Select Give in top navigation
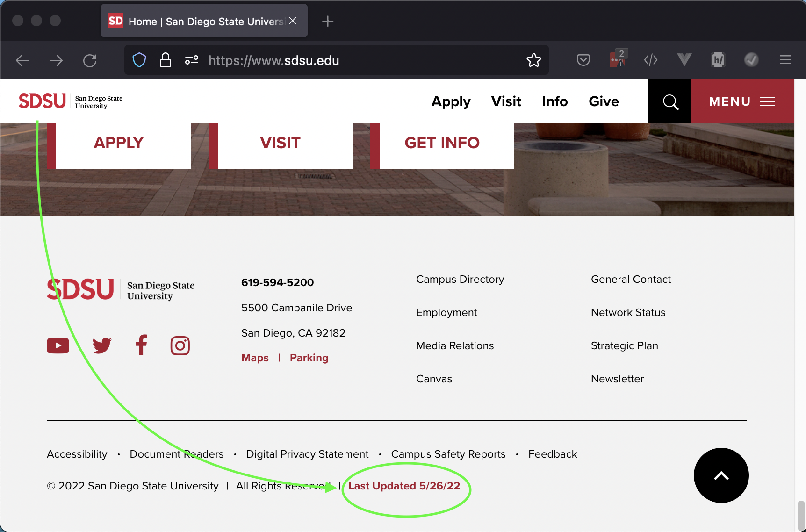 pos(604,101)
